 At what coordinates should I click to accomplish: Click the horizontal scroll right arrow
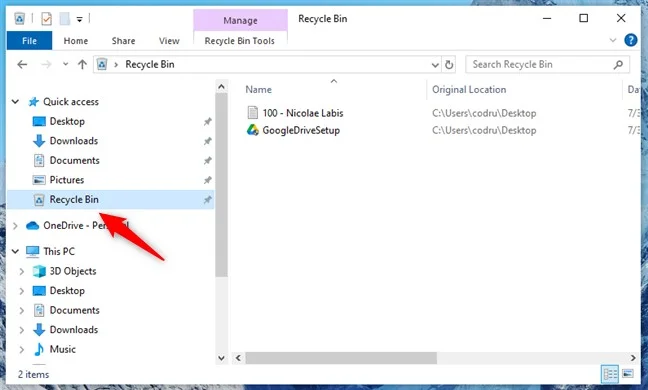coord(633,358)
